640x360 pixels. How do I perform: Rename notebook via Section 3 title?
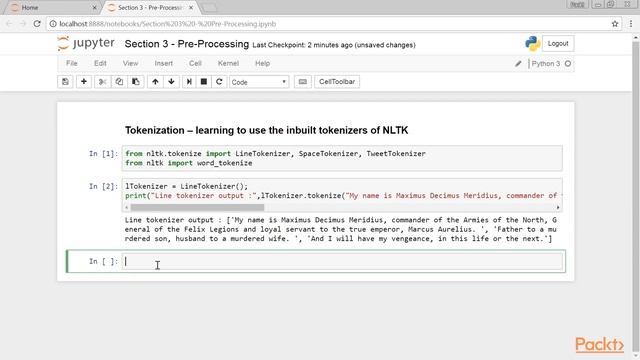[x=187, y=44]
